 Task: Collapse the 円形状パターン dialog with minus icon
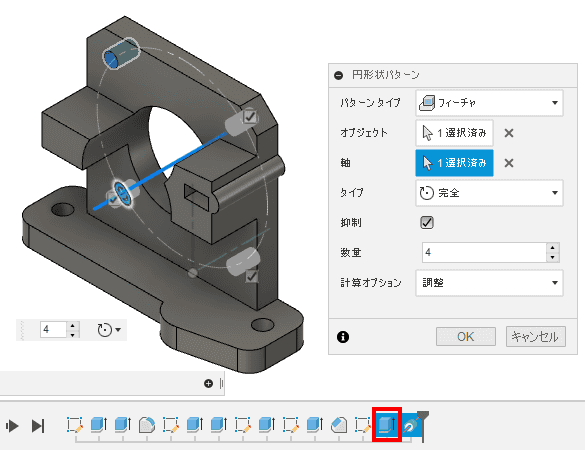pos(338,75)
